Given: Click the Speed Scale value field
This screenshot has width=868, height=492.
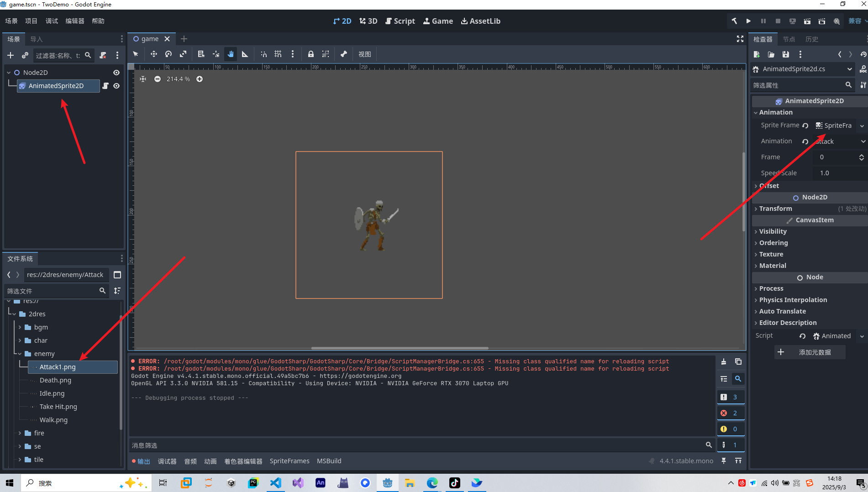Looking at the screenshot, I should pos(838,173).
